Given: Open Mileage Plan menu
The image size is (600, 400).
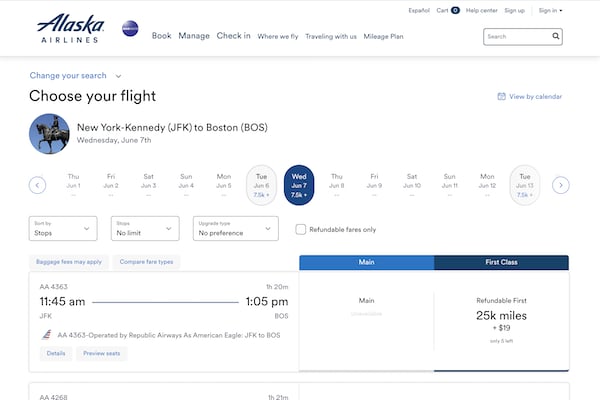Looking at the screenshot, I should tap(383, 36).
